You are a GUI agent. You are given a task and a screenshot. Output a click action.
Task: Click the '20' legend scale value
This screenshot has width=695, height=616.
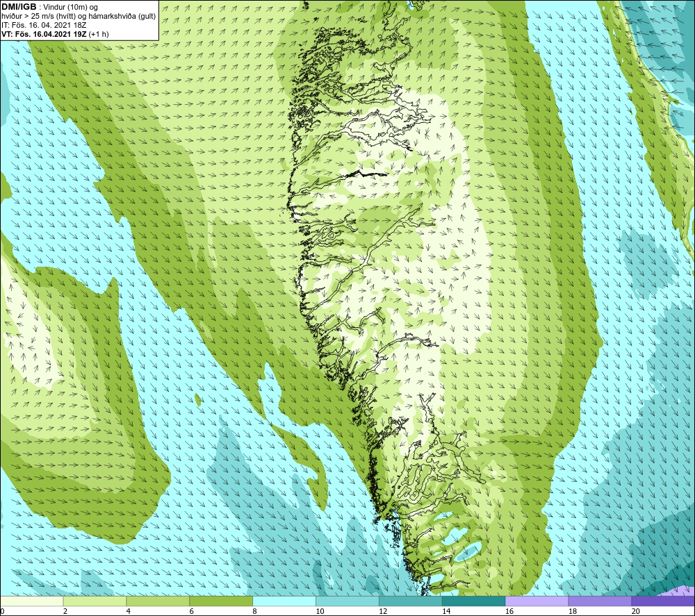[636, 611]
